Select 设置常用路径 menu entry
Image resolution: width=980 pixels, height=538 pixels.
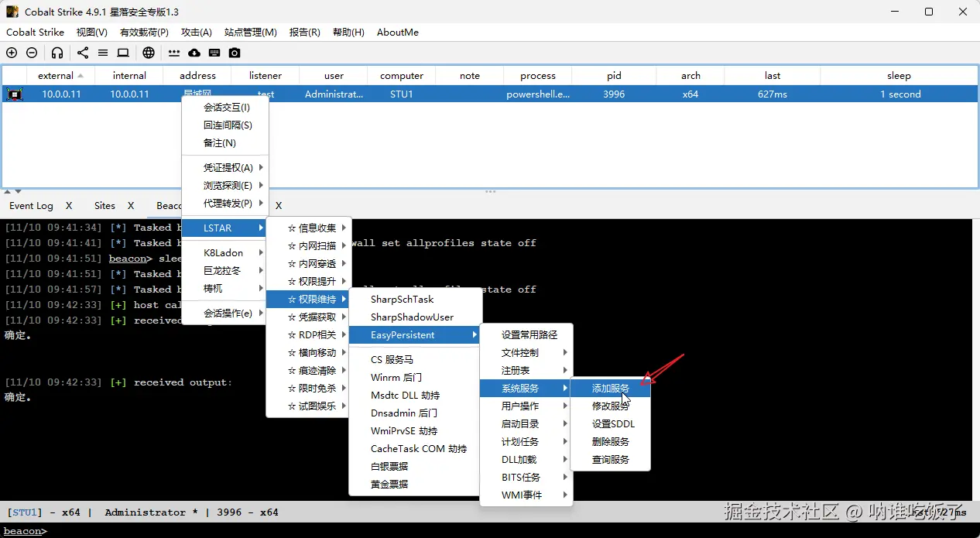[526, 335]
